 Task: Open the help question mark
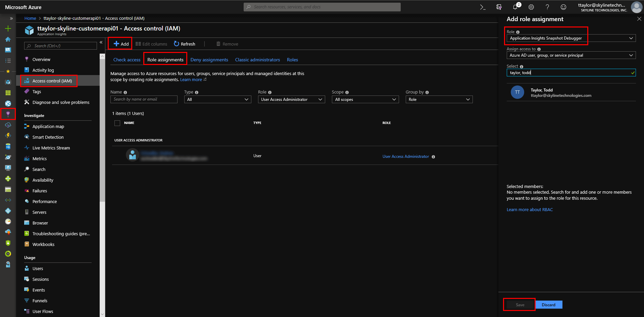547,7
